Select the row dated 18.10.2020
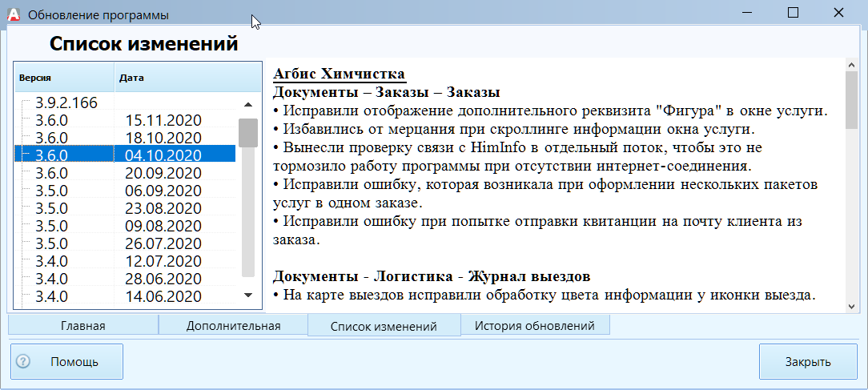 pyautogui.click(x=125, y=138)
